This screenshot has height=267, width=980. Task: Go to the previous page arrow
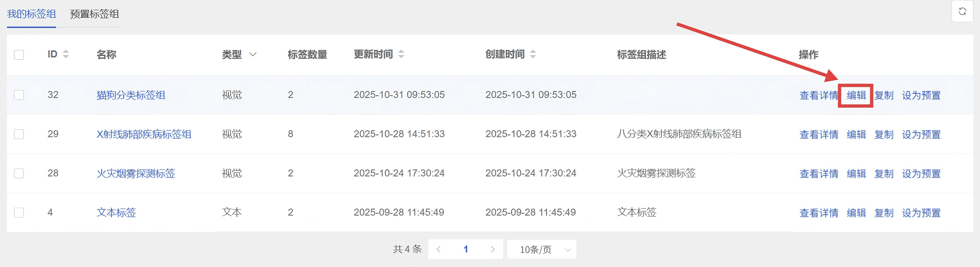pos(438,249)
